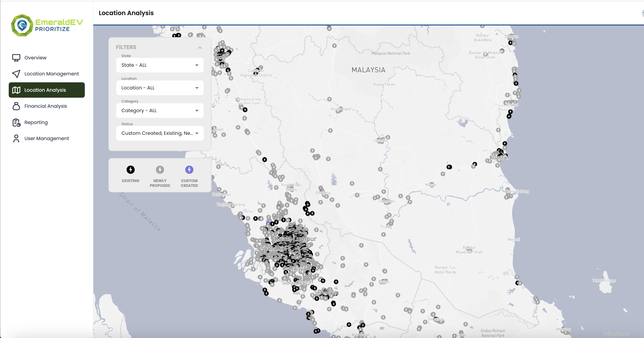Toggle Newly Proposed markers in legend

(x=160, y=170)
